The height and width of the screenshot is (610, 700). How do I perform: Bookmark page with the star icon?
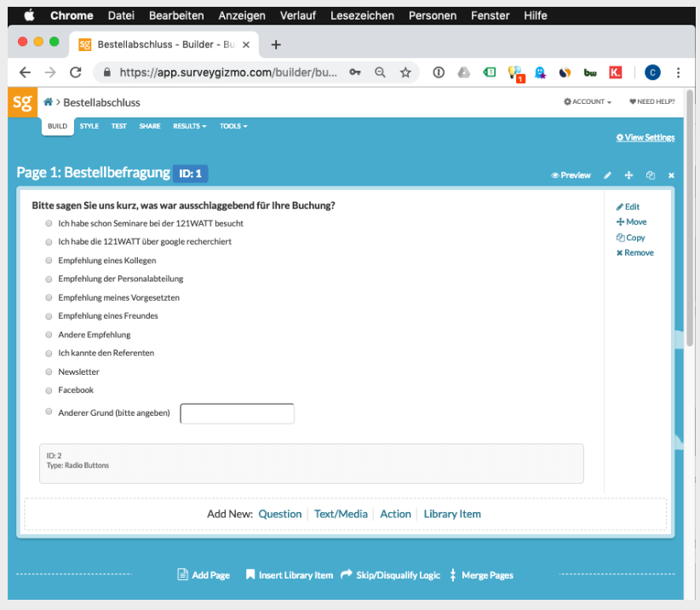(405, 72)
